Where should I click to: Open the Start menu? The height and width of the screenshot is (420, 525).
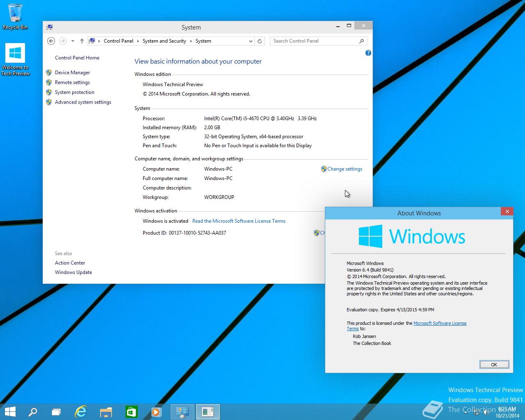(x=10, y=412)
